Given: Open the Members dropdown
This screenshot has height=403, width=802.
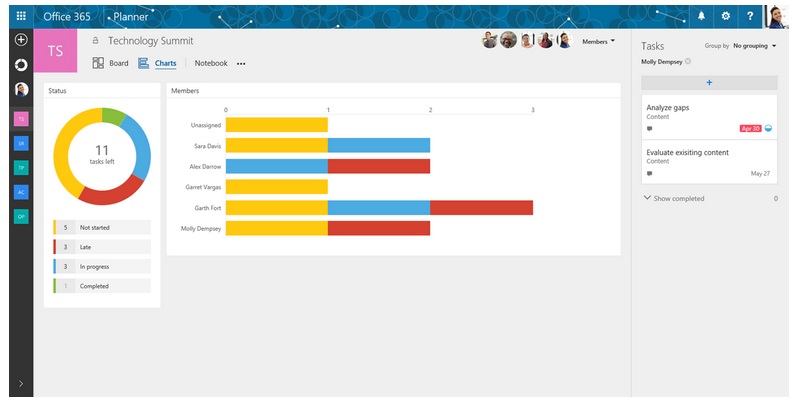Looking at the screenshot, I should point(598,41).
